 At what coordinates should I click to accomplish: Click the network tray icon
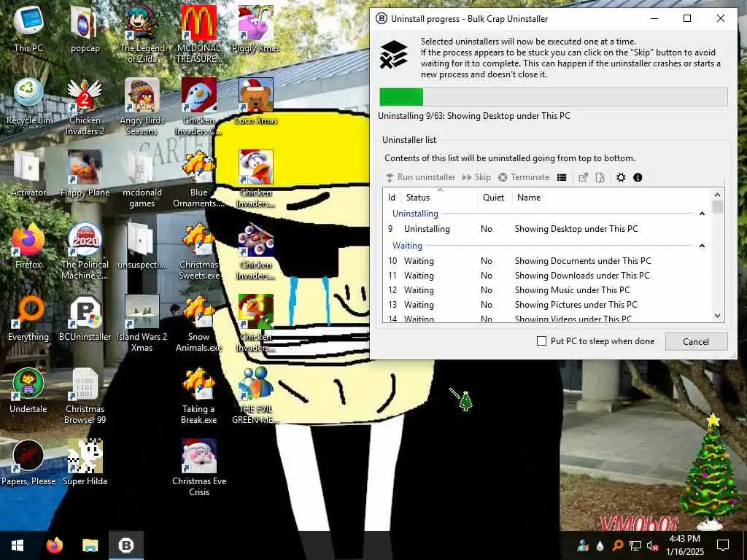pos(635,545)
